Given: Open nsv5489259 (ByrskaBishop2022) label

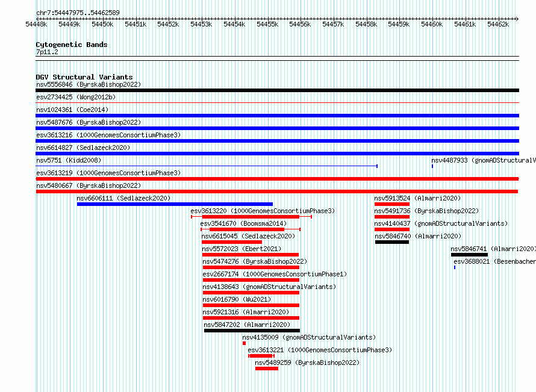Looking at the screenshot, I should pos(307,362).
